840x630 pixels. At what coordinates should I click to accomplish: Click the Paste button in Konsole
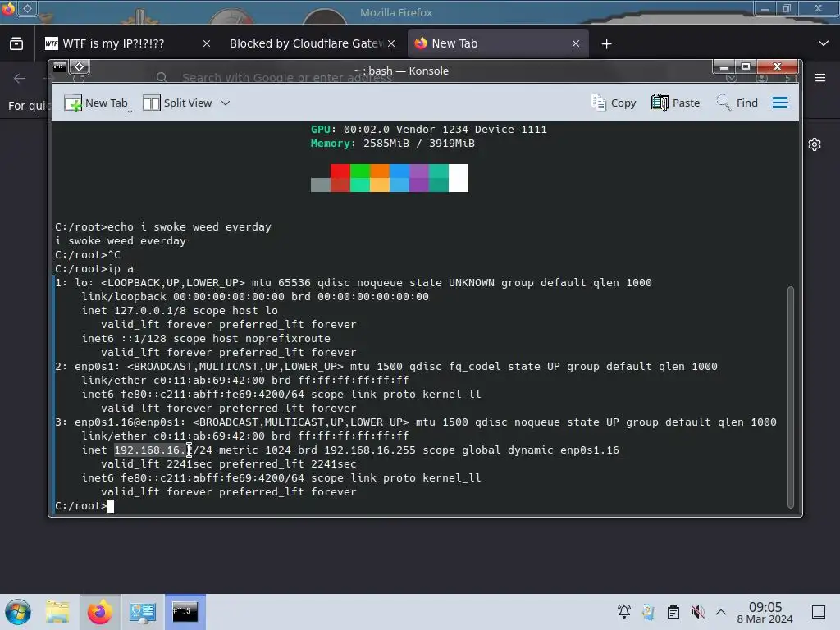pos(675,103)
